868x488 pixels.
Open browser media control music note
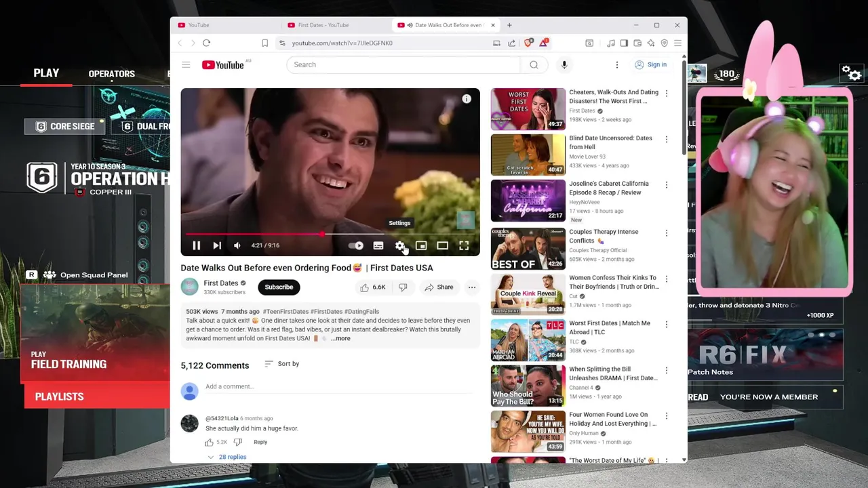(x=611, y=43)
